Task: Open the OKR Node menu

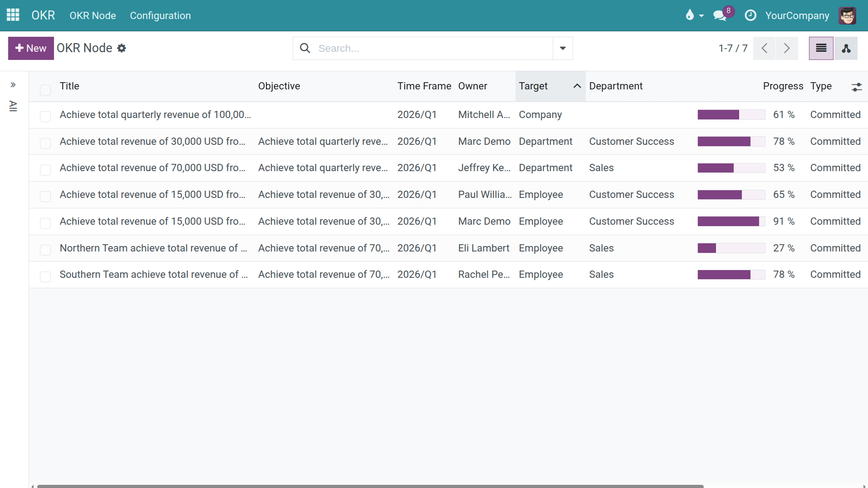Action: [93, 15]
